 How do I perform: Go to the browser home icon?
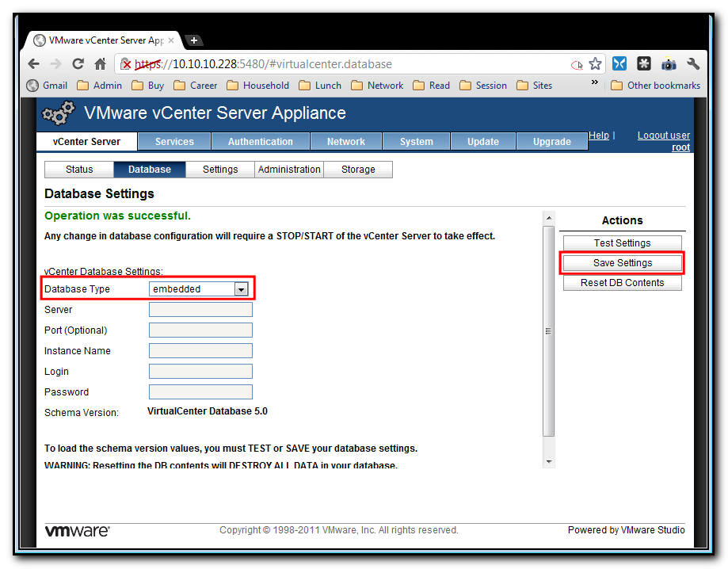pos(101,63)
